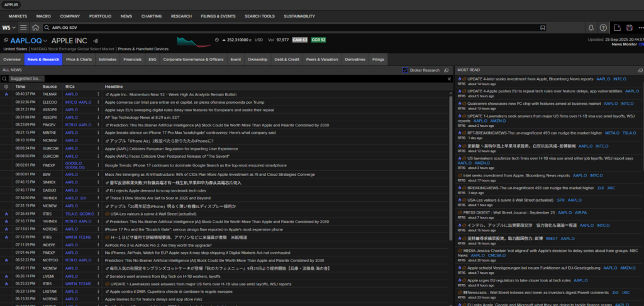
Task: Click the save layout floppy icon
Action: [630, 28]
